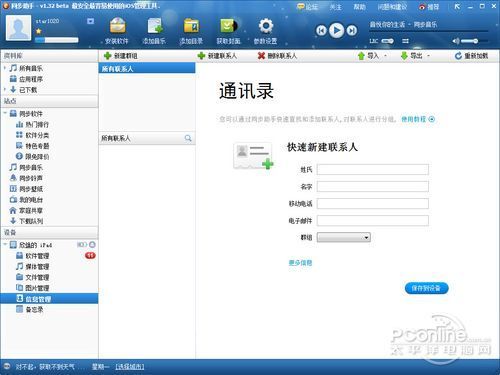This screenshot has height=375, width=500.
Task: Open the 帮助 help menu
Action: (x=359, y=7)
